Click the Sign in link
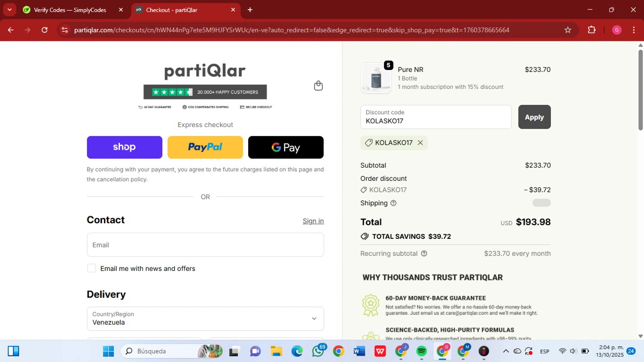 [x=313, y=221]
